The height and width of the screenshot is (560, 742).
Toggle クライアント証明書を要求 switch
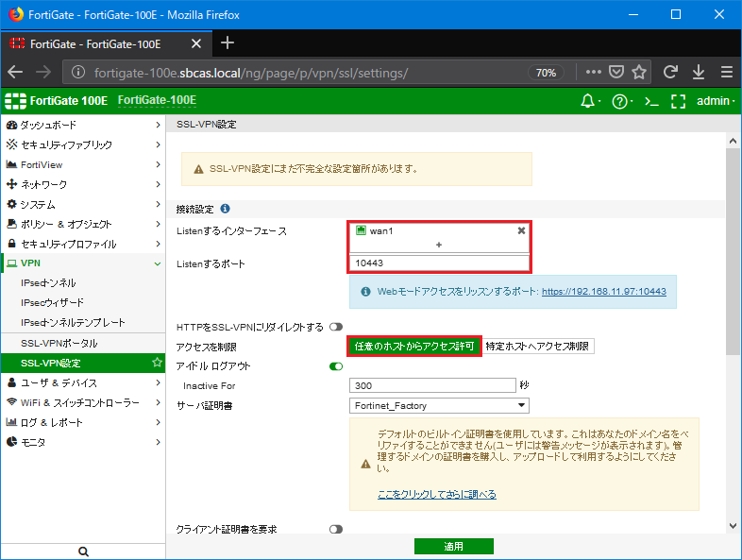(x=336, y=529)
